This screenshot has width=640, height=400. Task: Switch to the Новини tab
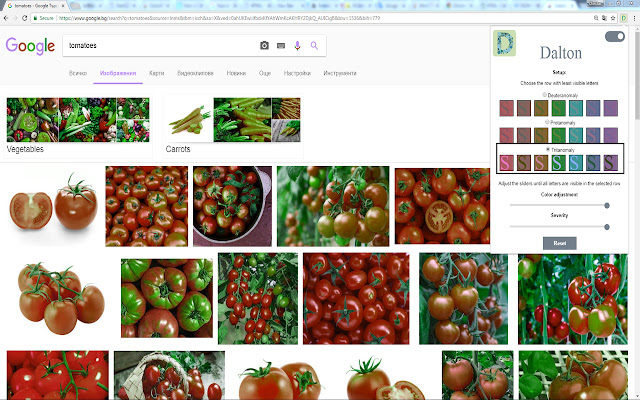[236, 74]
